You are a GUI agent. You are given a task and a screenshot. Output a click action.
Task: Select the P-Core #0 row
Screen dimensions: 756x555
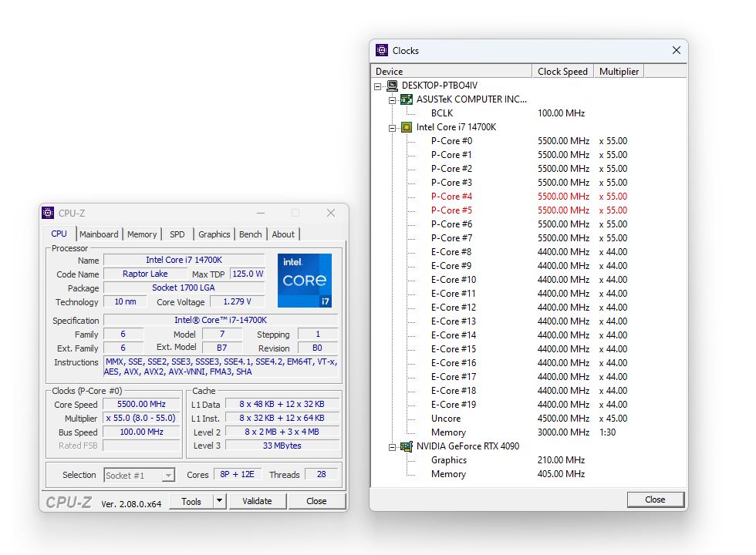[529, 141]
